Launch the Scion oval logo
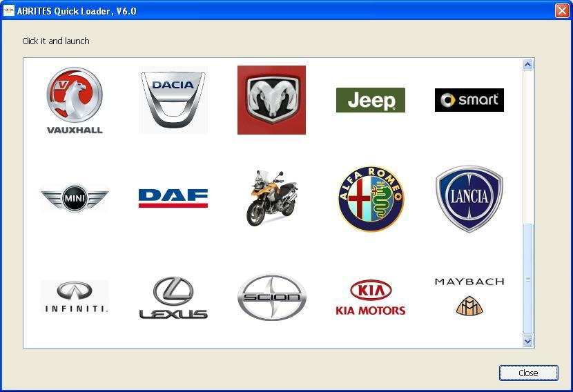 (x=272, y=297)
